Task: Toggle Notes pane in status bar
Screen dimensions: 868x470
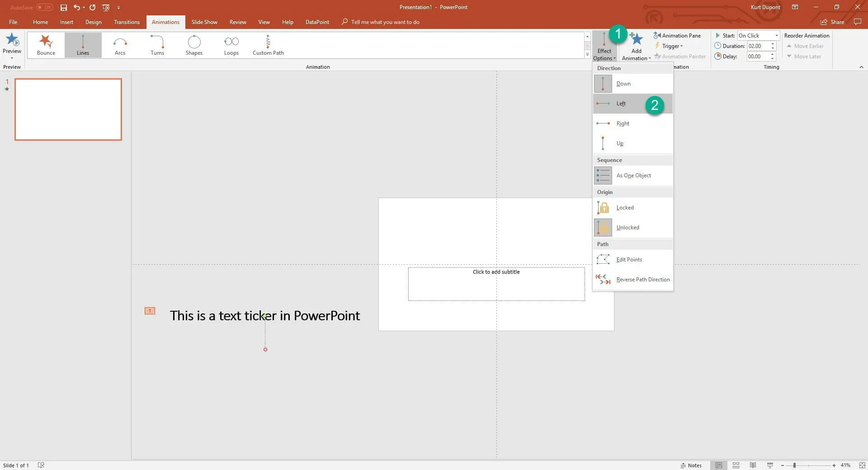Action: point(691,465)
